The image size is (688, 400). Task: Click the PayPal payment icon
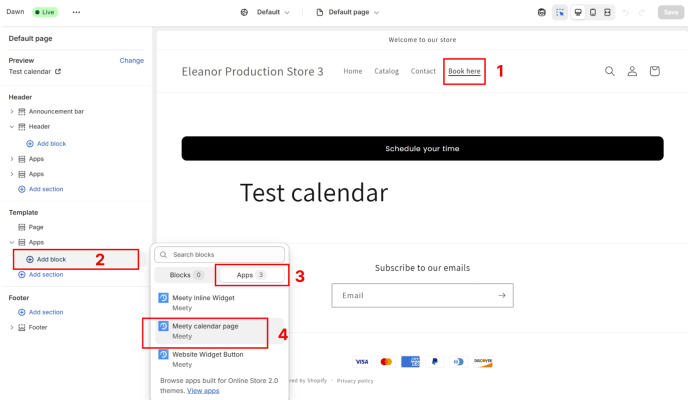tap(434, 362)
